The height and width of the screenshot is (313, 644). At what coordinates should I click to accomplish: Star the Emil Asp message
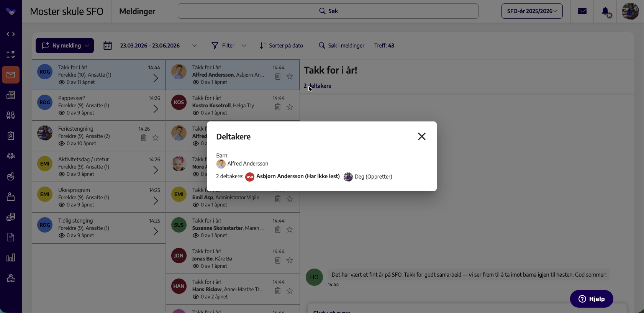pyautogui.click(x=290, y=199)
